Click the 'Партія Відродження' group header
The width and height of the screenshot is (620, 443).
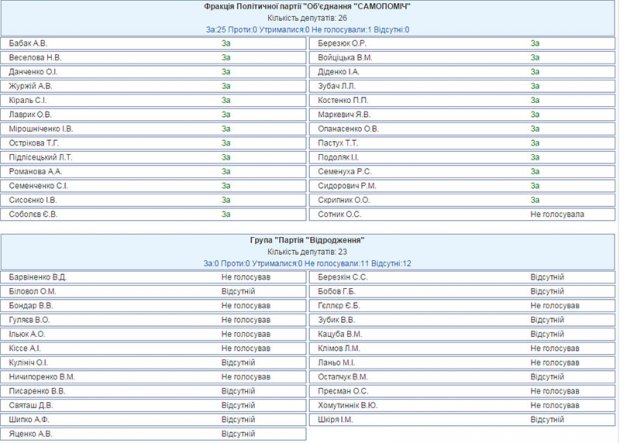tap(307, 241)
